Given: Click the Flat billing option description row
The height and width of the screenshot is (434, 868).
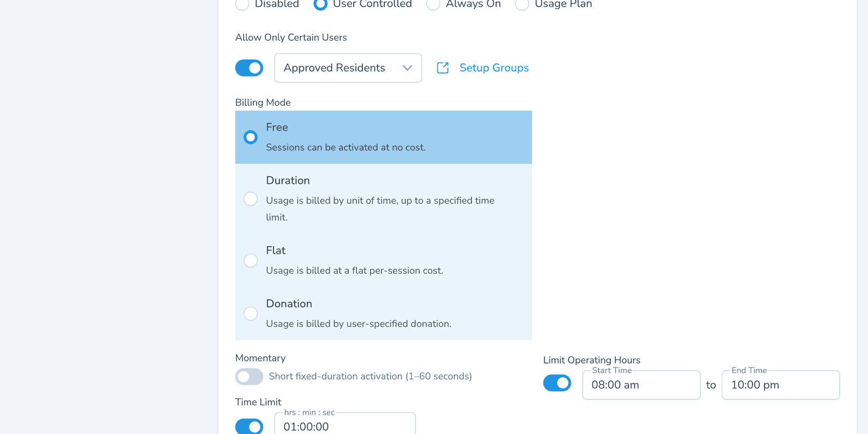Looking at the screenshot, I should pos(384,260).
